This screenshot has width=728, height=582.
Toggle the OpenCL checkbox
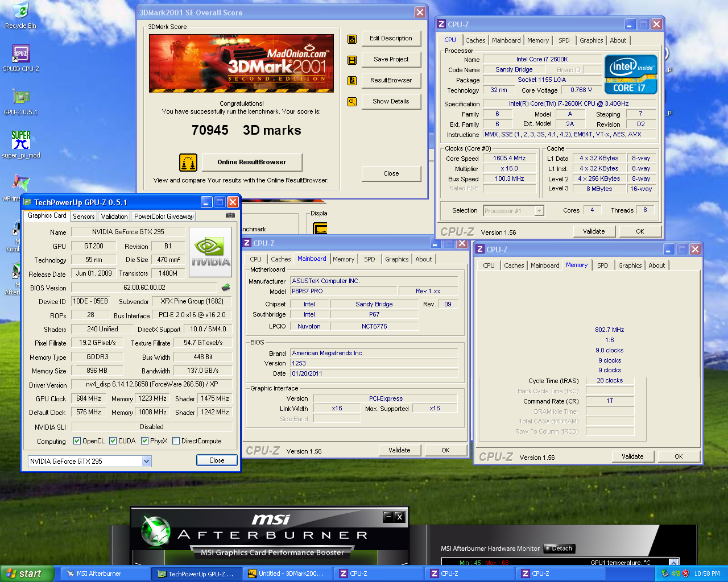coord(77,441)
